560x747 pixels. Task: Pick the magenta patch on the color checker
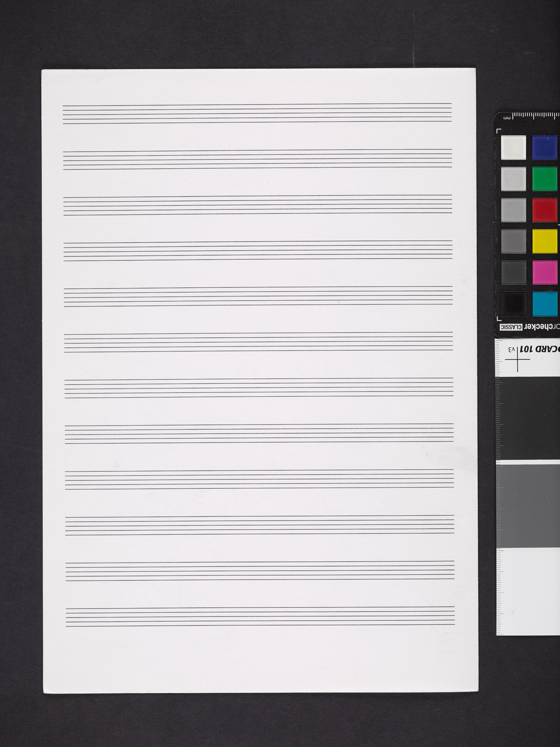point(545,272)
